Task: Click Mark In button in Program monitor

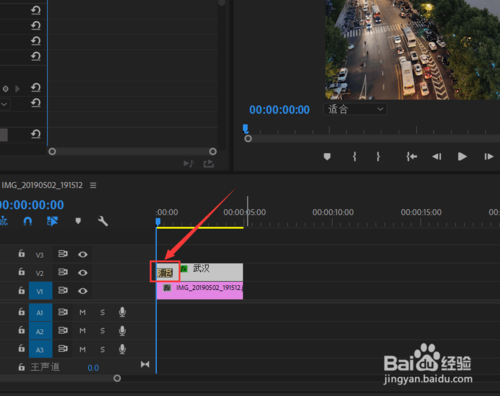Action: 354,156
